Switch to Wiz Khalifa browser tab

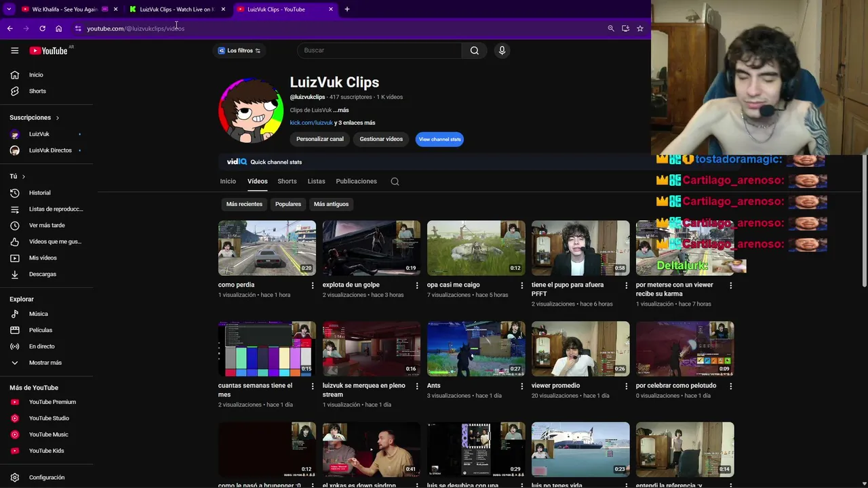point(64,9)
